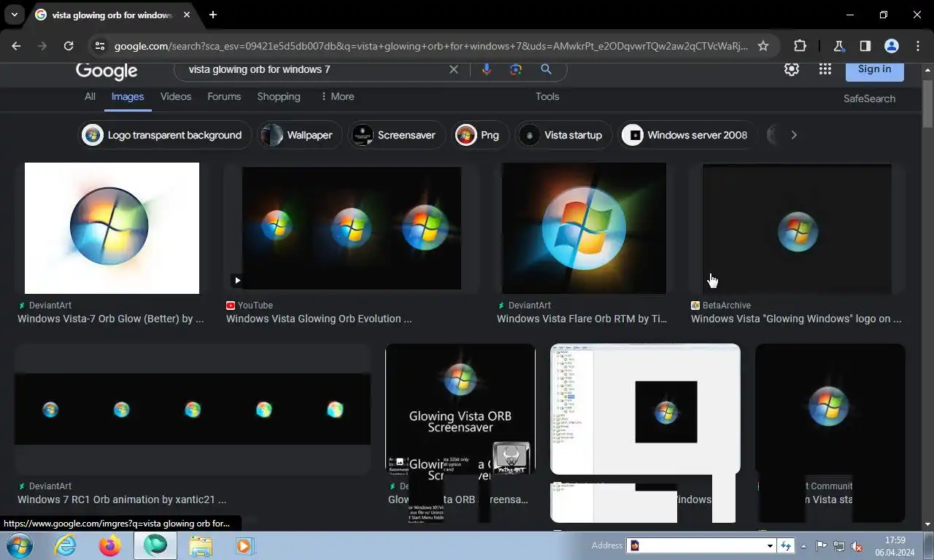
Task: Show more filter chips with arrow
Action: pos(794,135)
